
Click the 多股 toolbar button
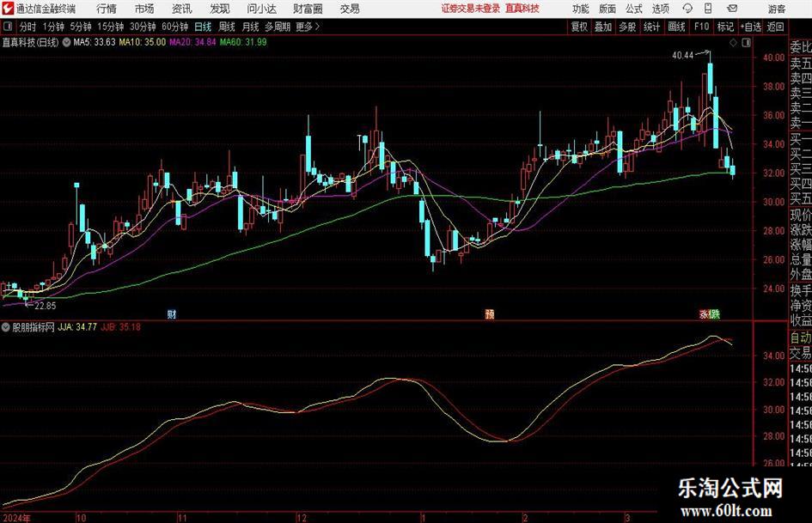tap(627, 27)
